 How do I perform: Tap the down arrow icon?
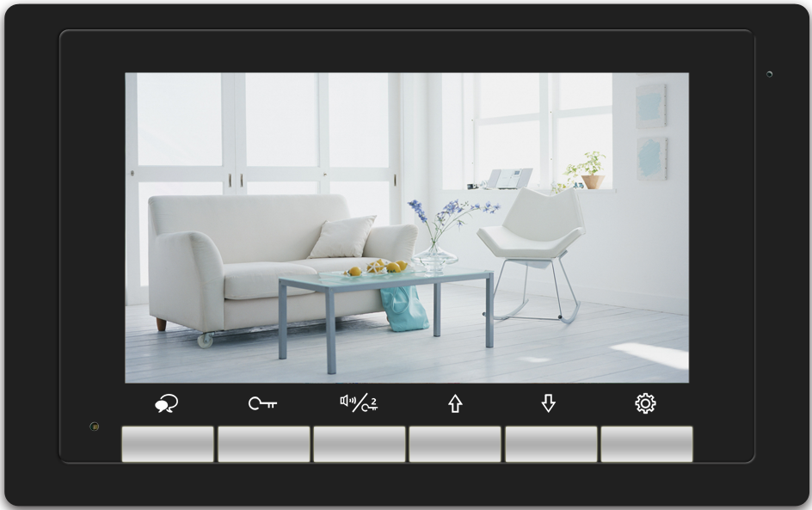pos(549,403)
